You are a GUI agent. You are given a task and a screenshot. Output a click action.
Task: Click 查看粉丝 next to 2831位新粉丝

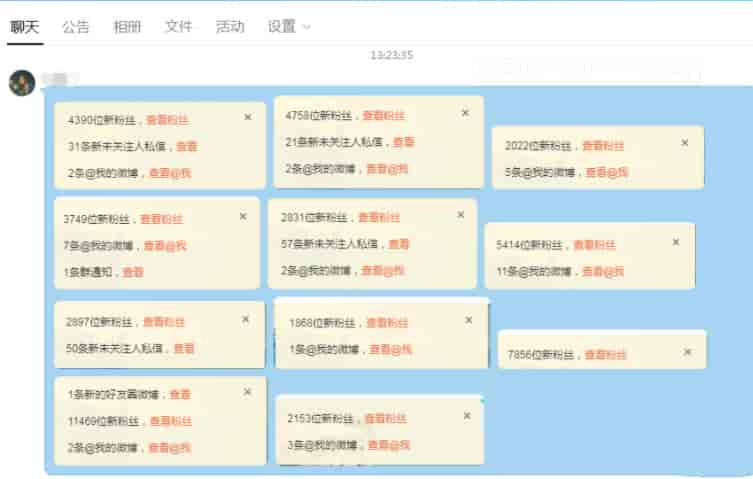pyautogui.click(x=379, y=217)
